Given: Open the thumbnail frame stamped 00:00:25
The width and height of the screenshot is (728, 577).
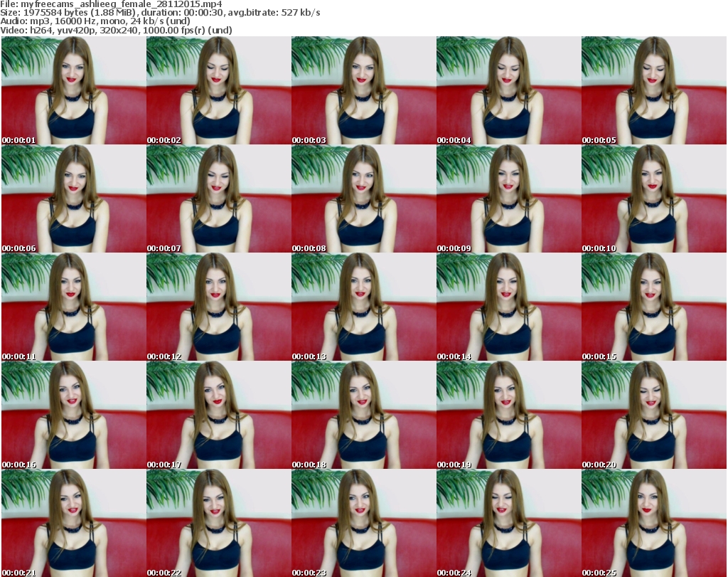Looking at the screenshot, I should pos(654,523).
